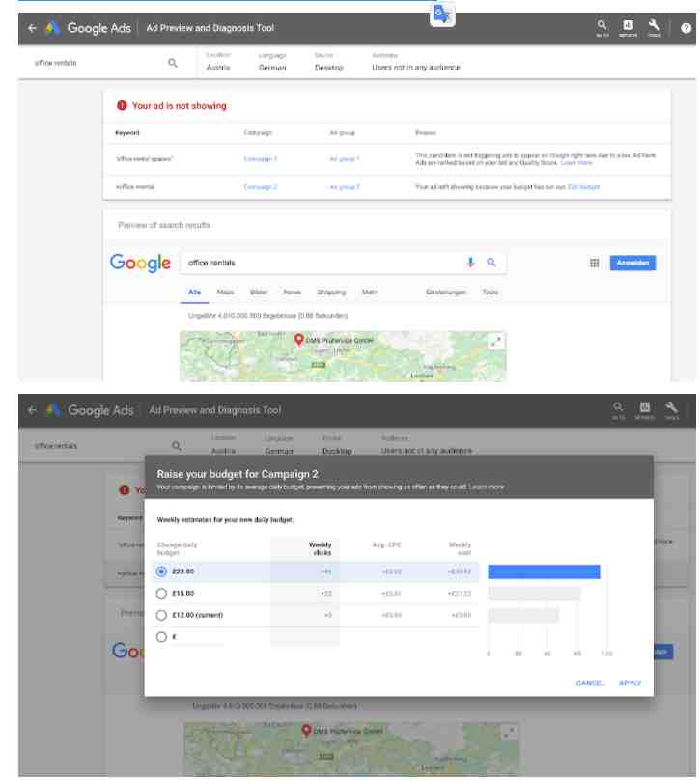Open the Audience dropdown on dimmed page

[x=427, y=445]
